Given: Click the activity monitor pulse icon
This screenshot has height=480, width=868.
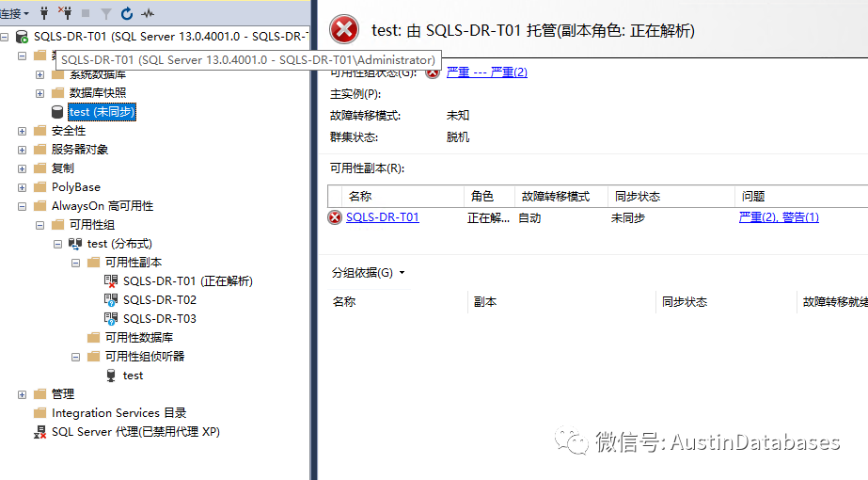Looking at the screenshot, I should (148, 14).
